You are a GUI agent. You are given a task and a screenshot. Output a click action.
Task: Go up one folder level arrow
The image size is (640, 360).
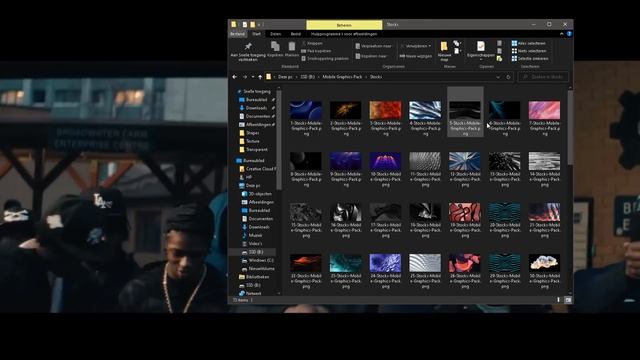coord(260,77)
